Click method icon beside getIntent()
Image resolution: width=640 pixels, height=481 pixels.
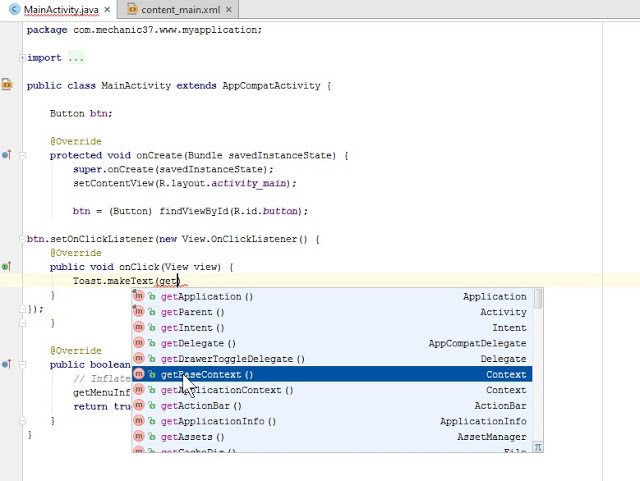(139, 327)
